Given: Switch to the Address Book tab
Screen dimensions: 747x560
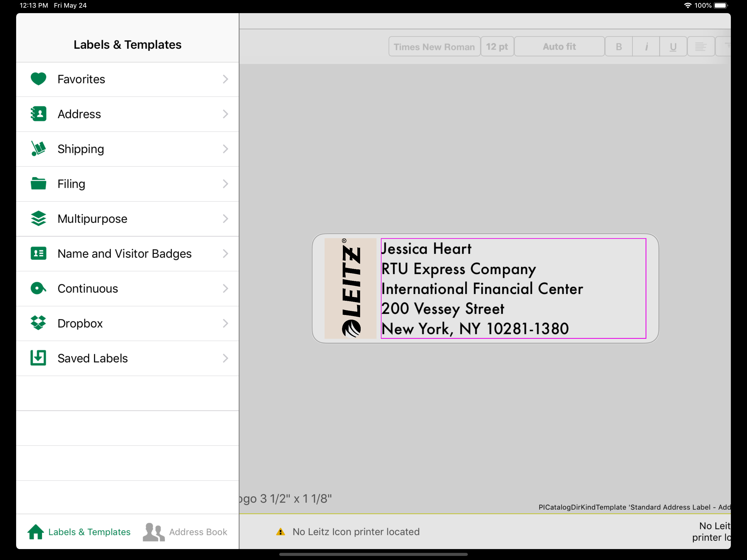Looking at the screenshot, I should pyautogui.click(x=185, y=532).
